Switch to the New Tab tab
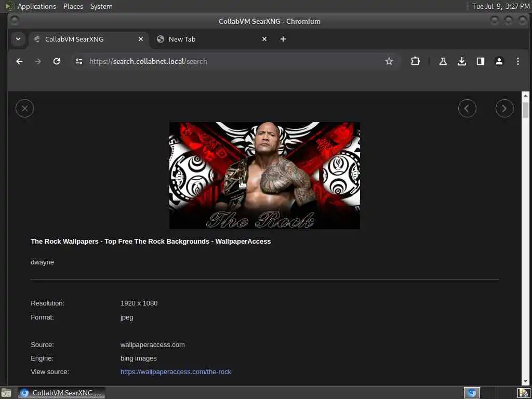 click(x=212, y=39)
